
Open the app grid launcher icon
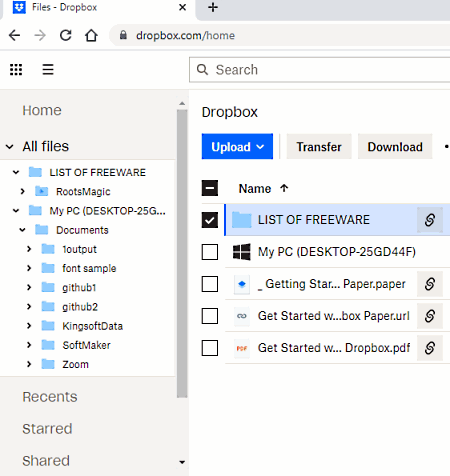click(16, 70)
